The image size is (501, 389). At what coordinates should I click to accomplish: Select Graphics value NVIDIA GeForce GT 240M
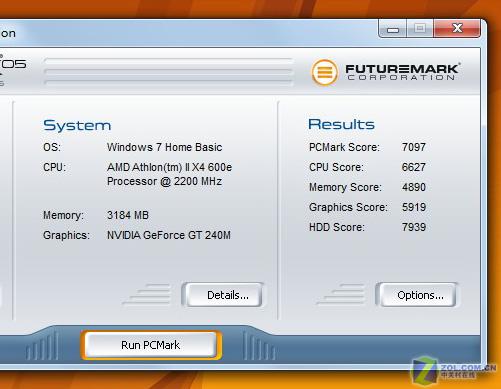169,235
